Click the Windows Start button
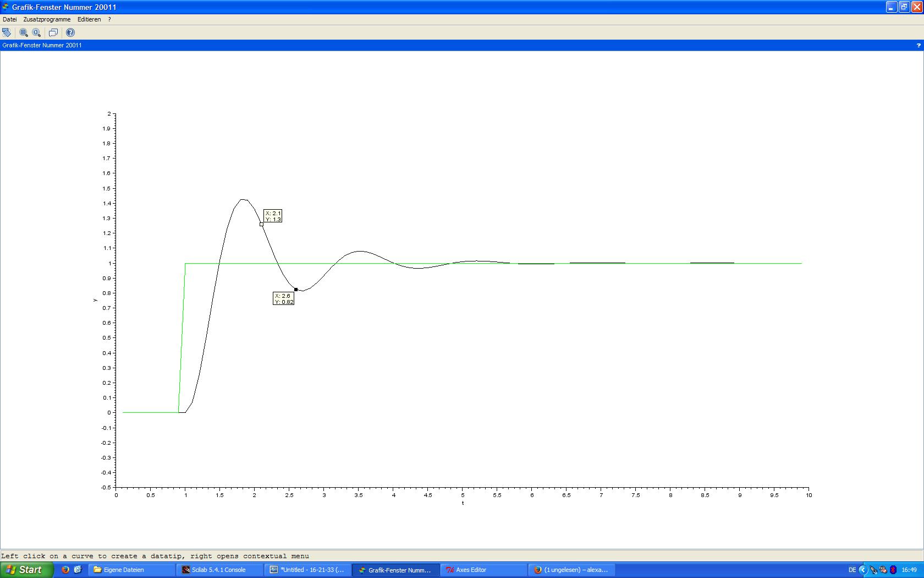 (x=26, y=570)
